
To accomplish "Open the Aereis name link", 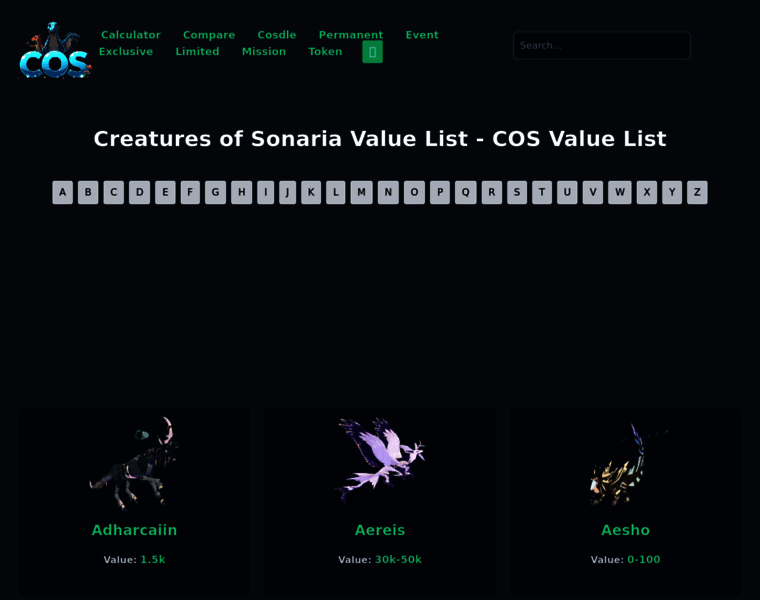I will point(380,530).
